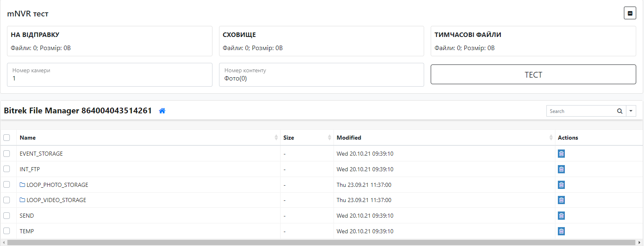Viewport: 644px width, 246px height.
Task: Click trash icon for LOOP_PHOTO_STORAGE
Action: coord(561,185)
